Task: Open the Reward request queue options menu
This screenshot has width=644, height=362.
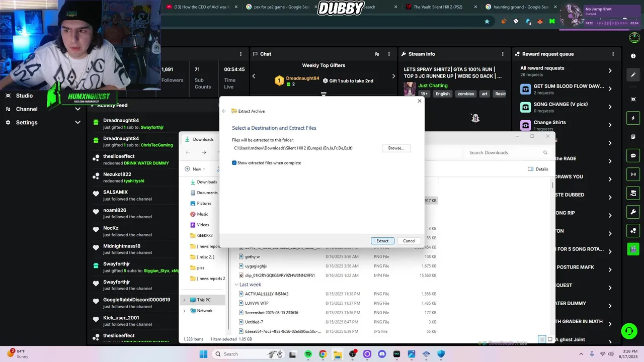Action: coord(613,54)
